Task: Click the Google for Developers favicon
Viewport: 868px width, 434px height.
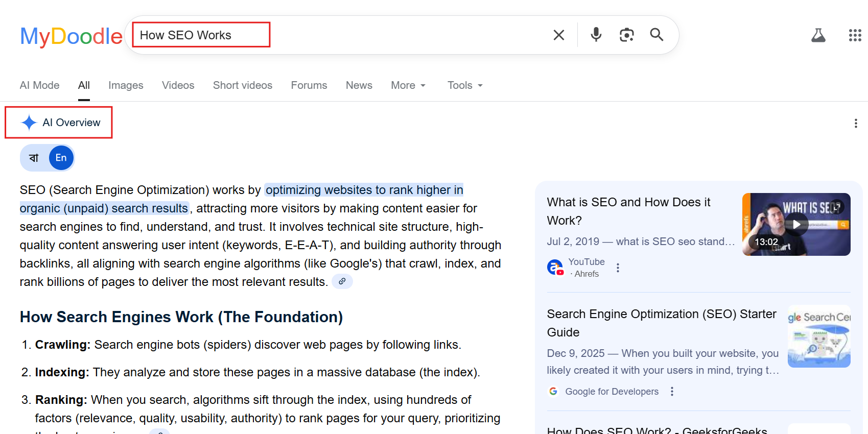Action: (553, 391)
